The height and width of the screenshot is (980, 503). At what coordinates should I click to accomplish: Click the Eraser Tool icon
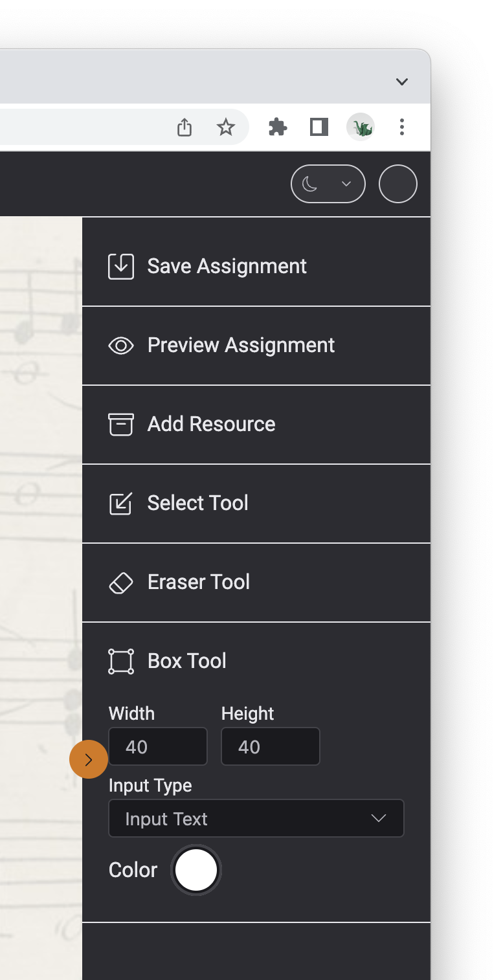[121, 583]
